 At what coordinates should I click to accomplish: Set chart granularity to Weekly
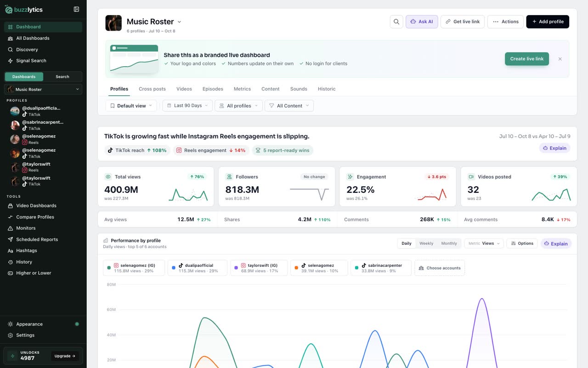coord(426,243)
